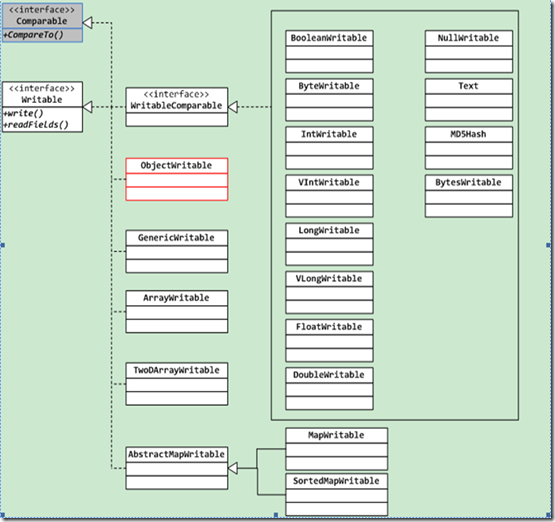Click the arrowhead pointing at WritableComparable
Image resolution: width=555 pixels, height=522 pixels.
pyautogui.click(x=233, y=107)
